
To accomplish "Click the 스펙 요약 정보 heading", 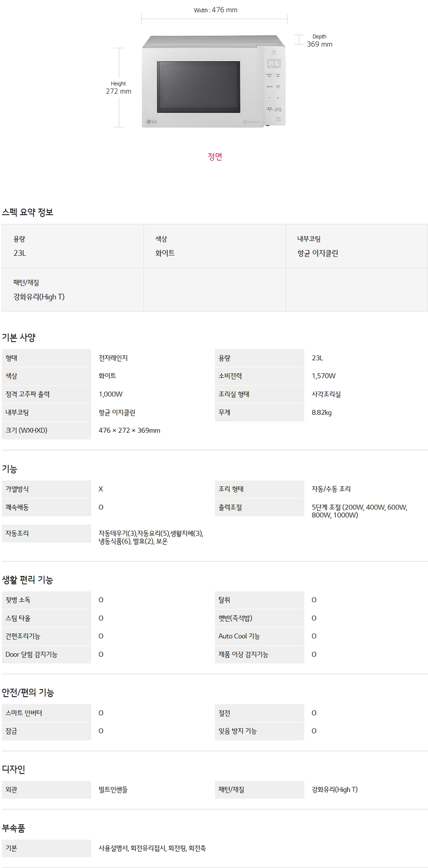I will pyautogui.click(x=28, y=212).
